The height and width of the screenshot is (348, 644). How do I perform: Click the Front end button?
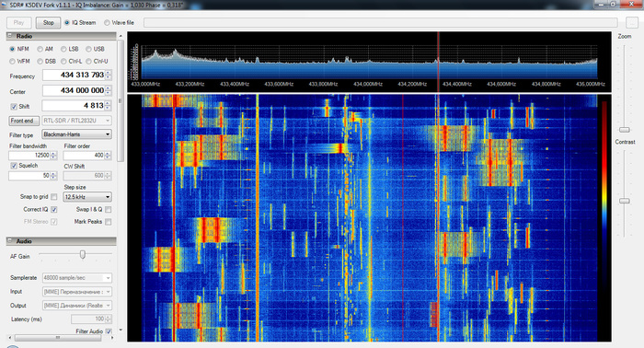coord(24,121)
